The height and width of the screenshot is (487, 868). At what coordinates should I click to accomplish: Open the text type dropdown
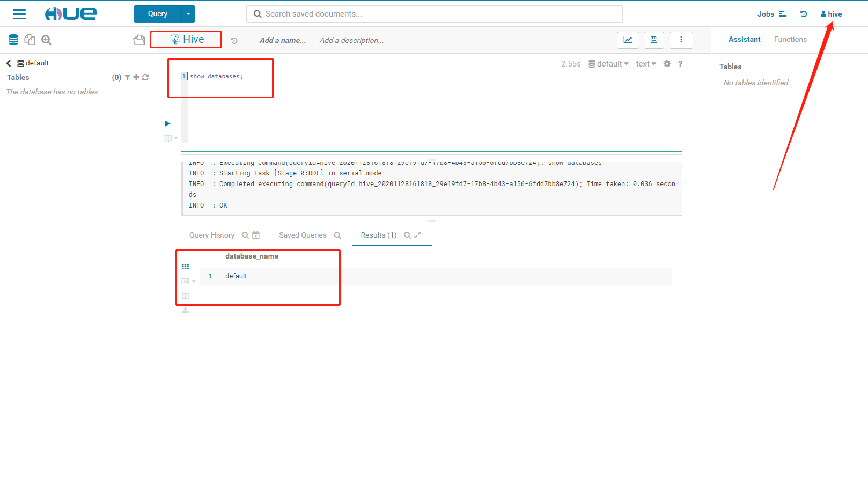click(x=646, y=64)
